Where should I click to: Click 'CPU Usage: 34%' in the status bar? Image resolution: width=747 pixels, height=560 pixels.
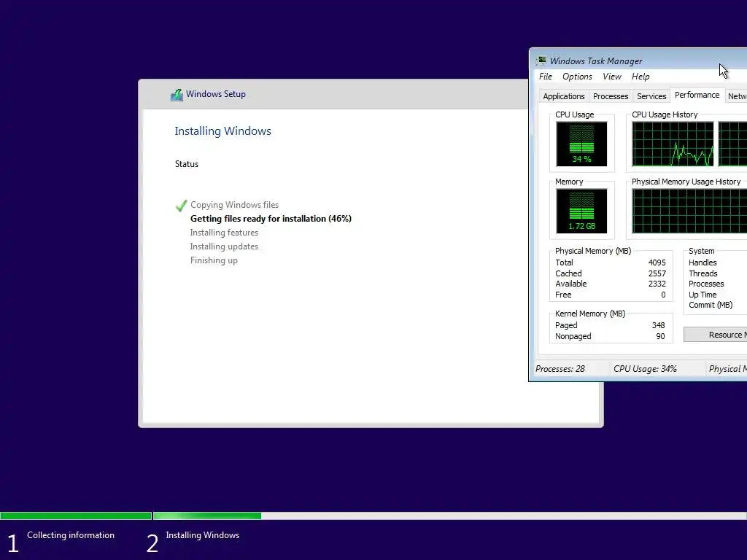(645, 369)
